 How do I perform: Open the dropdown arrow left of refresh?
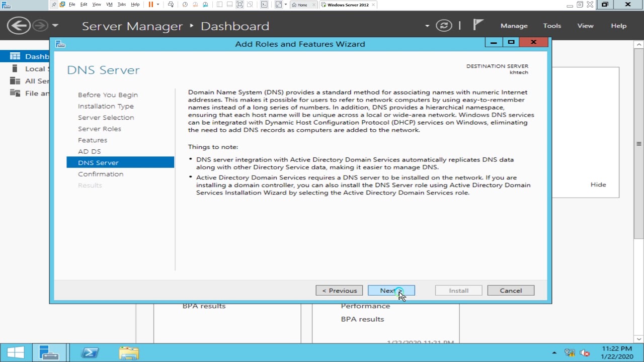427,26
